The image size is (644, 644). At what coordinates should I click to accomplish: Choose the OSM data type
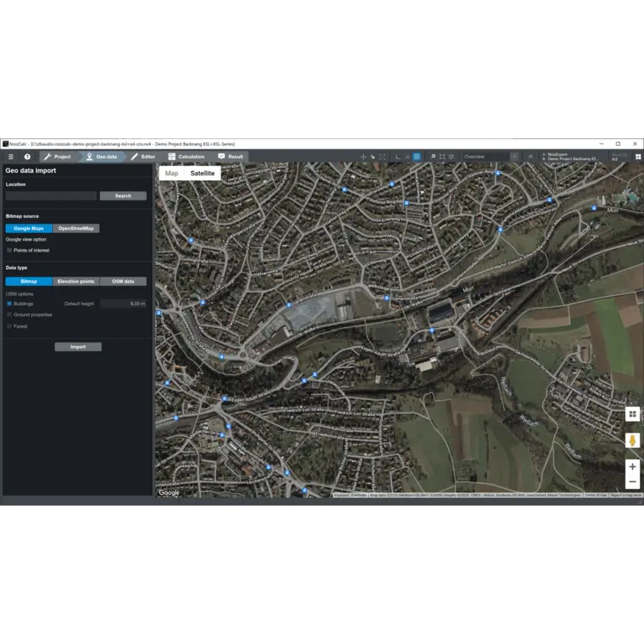click(123, 282)
